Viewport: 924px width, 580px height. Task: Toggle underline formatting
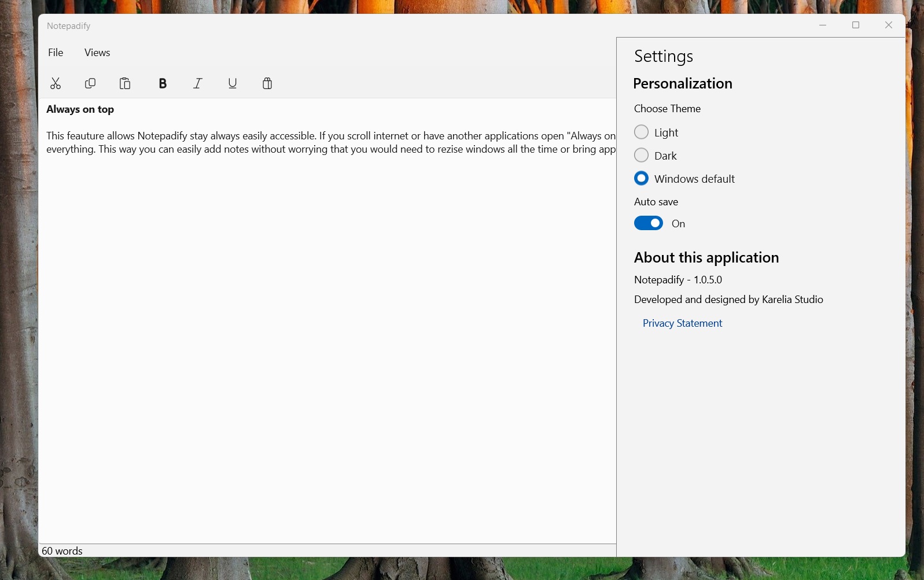233,84
